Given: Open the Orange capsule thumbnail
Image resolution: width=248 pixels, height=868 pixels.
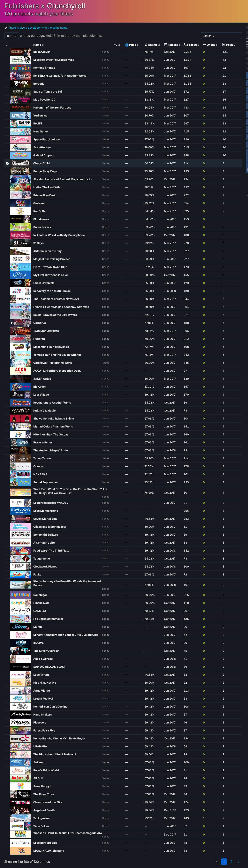Looking at the screenshot, I should click(21, 466).
